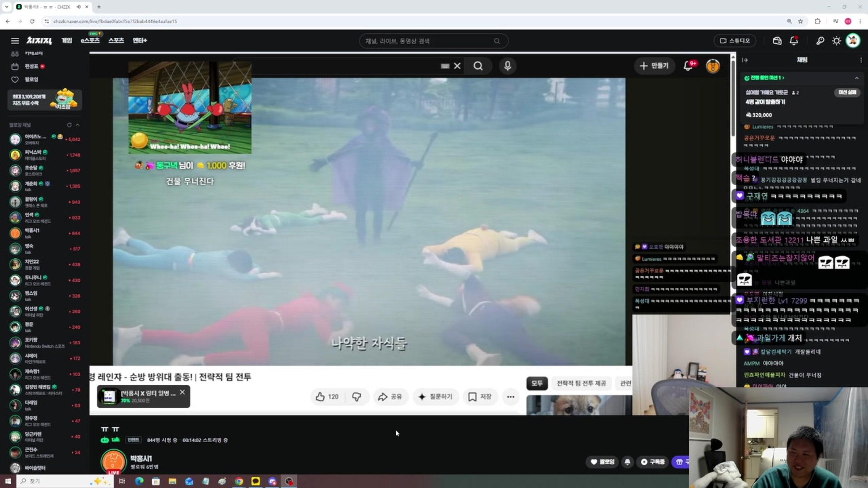Mute the tab via the speaker icon

pyautogui.click(x=78, y=7)
